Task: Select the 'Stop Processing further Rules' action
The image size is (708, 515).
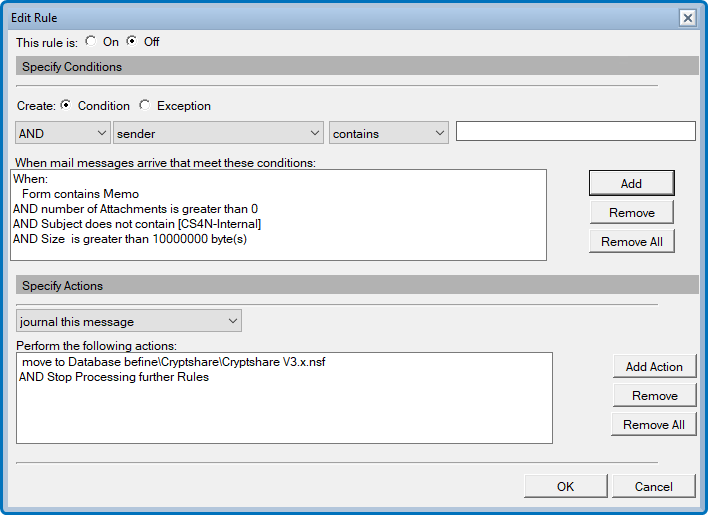Action: click(113, 377)
